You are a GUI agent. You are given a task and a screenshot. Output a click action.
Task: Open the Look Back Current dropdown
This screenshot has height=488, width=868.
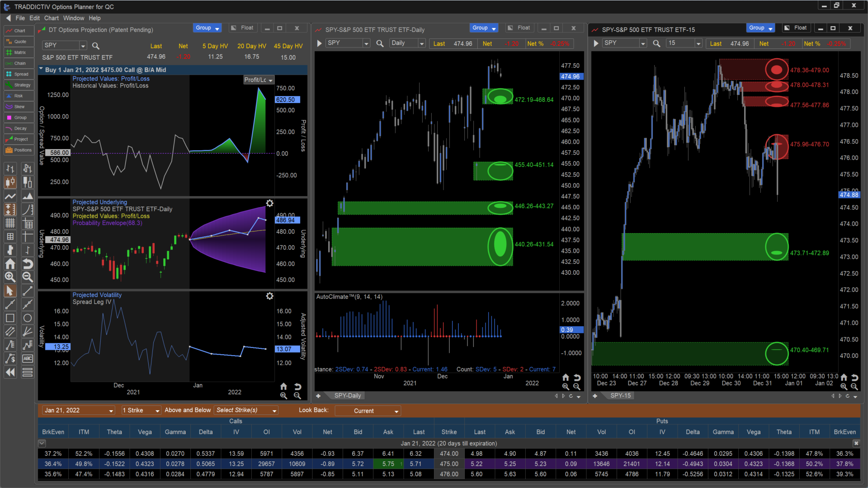[x=368, y=411]
